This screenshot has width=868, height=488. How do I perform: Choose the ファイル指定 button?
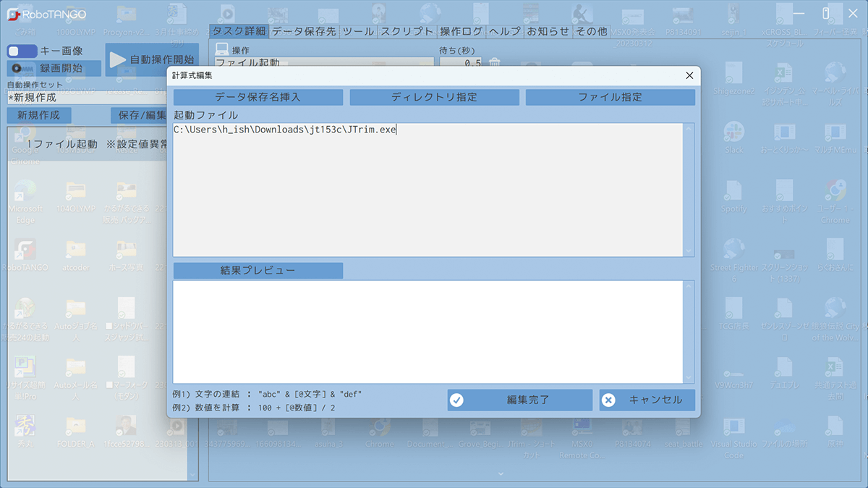[610, 97]
